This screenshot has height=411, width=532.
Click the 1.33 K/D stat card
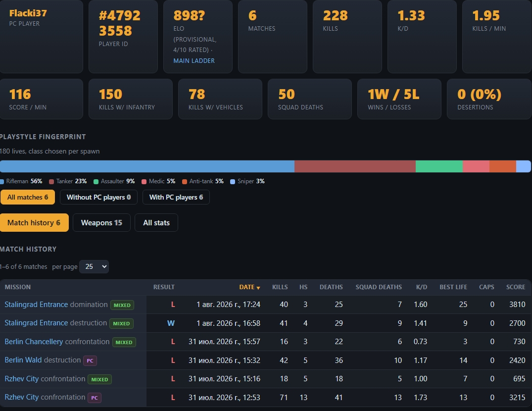[422, 36]
